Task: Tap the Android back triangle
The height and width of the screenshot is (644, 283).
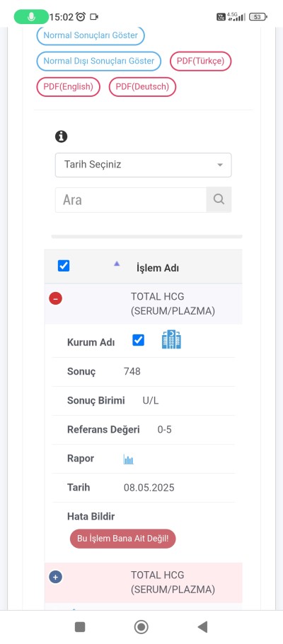Action: [202, 627]
